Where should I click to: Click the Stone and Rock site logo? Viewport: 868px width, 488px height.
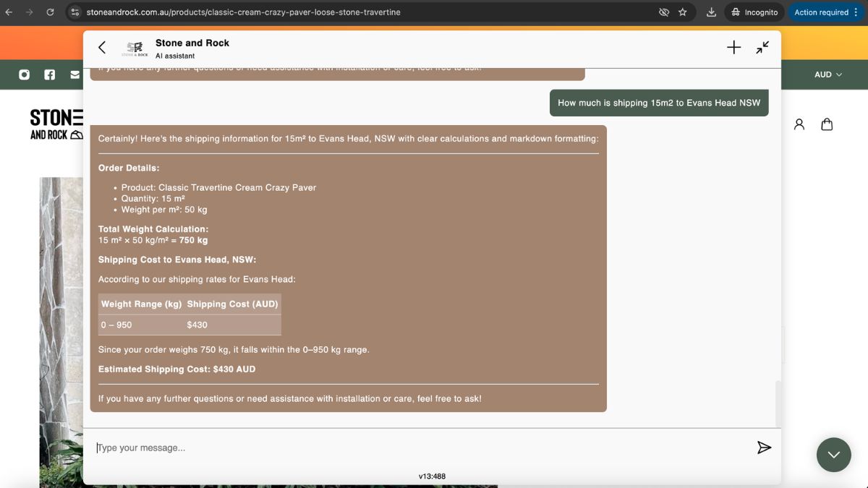click(x=56, y=124)
